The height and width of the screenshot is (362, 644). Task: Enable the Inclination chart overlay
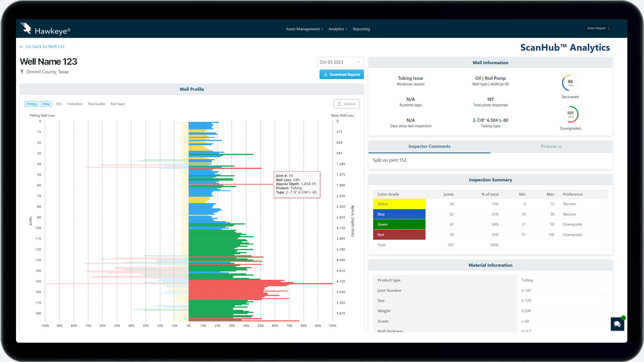75,104
